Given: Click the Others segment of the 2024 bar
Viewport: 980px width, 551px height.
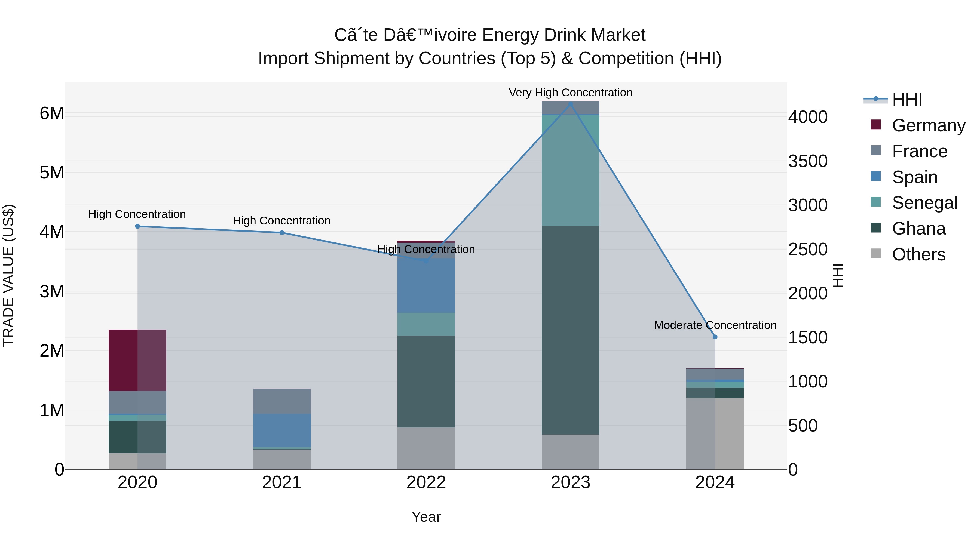Looking at the screenshot, I should pyautogui.click(x=715, y=433).
